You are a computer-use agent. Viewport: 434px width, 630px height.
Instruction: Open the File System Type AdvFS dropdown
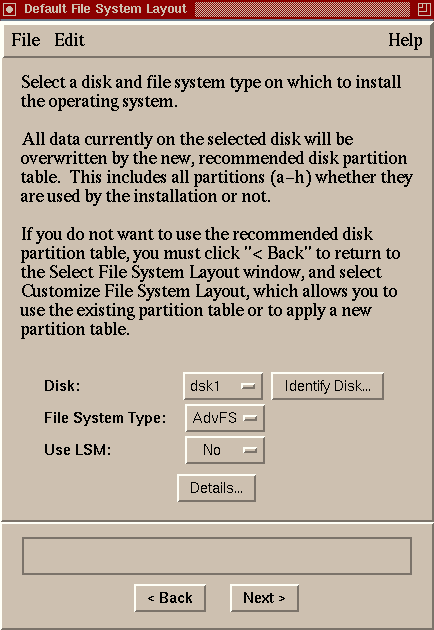point(225,418)
